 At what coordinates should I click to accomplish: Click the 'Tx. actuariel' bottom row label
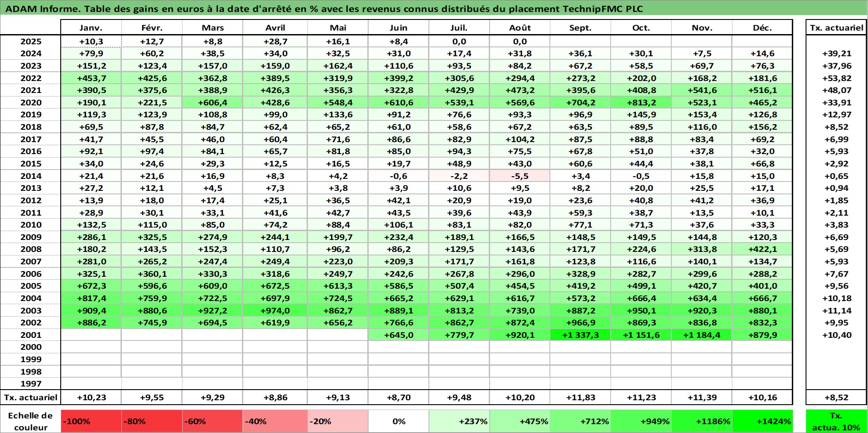31,397
